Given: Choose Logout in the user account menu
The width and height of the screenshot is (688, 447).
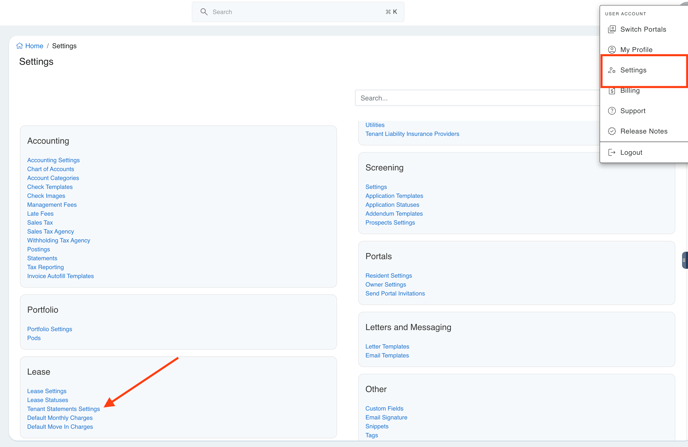Looking at the screenshot, I should tap(631, 153).
